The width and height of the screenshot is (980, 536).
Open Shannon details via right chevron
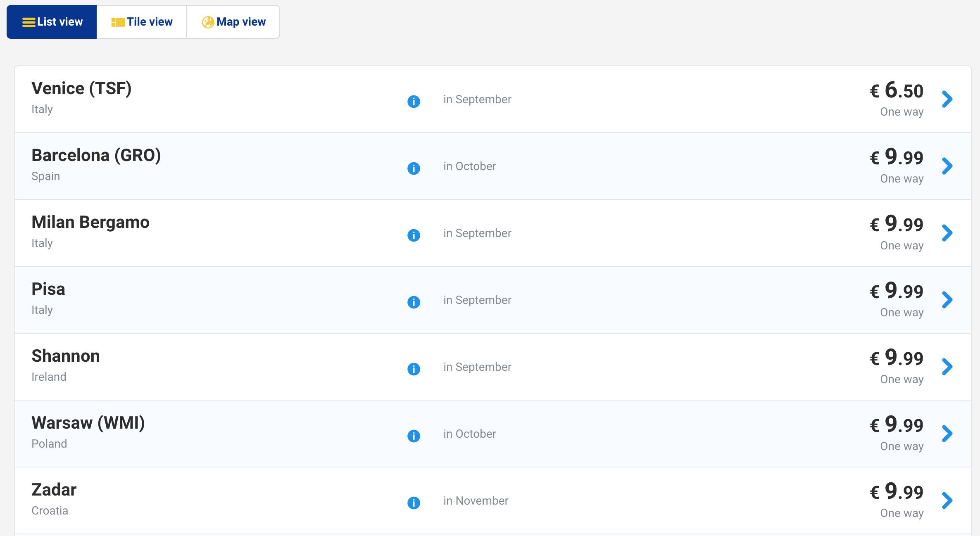click(947, 367)
